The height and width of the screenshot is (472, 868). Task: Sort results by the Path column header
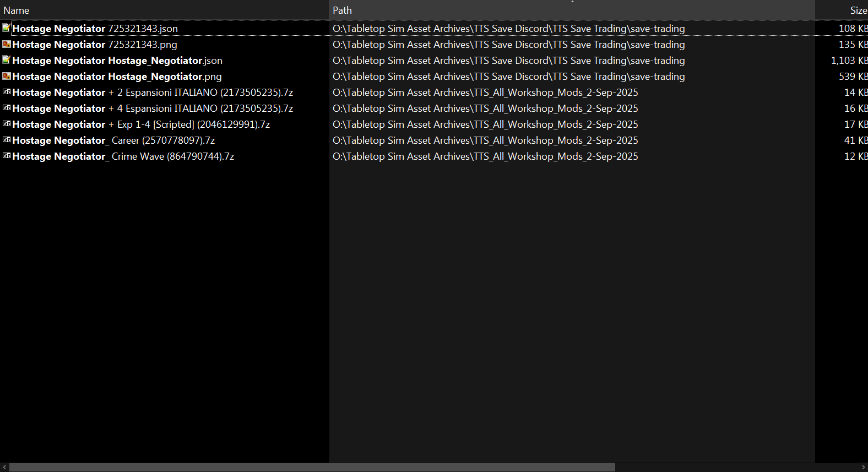coord(572,10)
